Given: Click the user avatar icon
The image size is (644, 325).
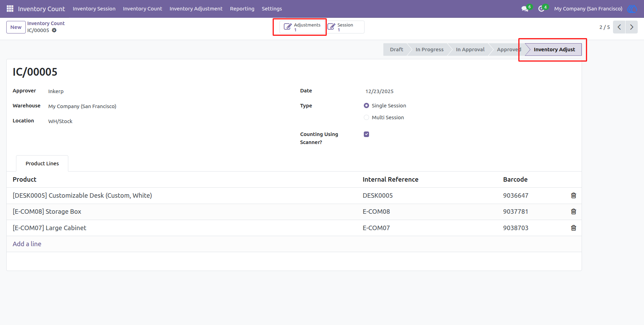Looking at the screenshot, I should (x=632, y=9).
